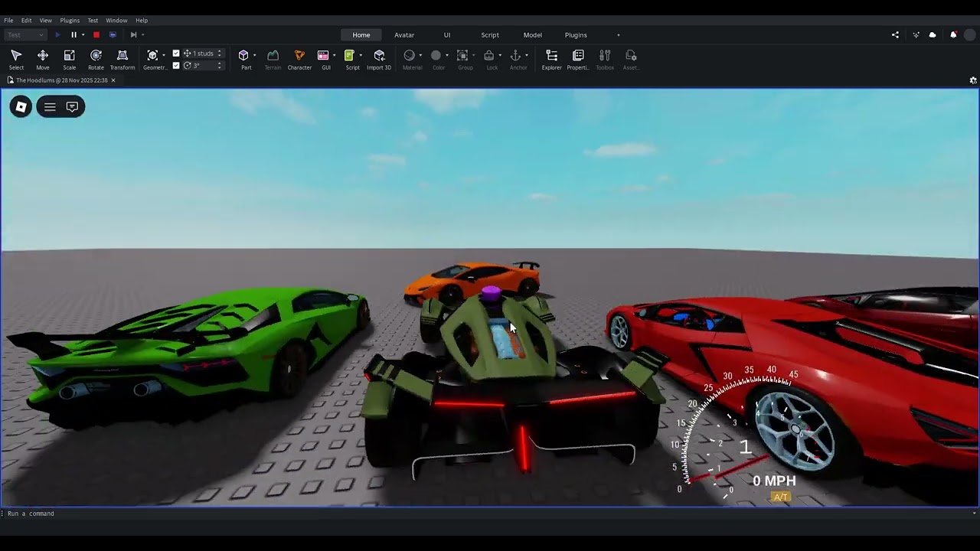Open the Help menu
980x551 pixels.
(142, 21)
